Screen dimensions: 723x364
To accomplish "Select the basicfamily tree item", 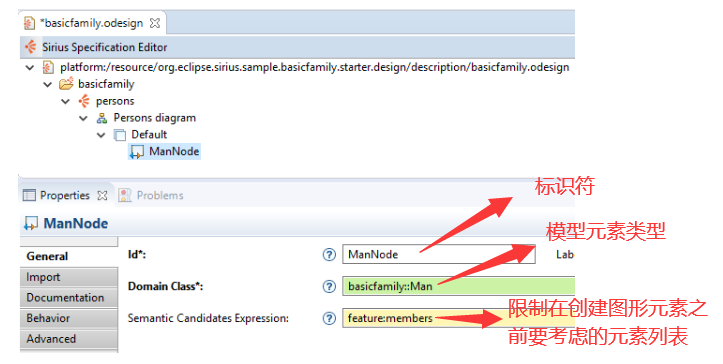I will pos(106,84).
